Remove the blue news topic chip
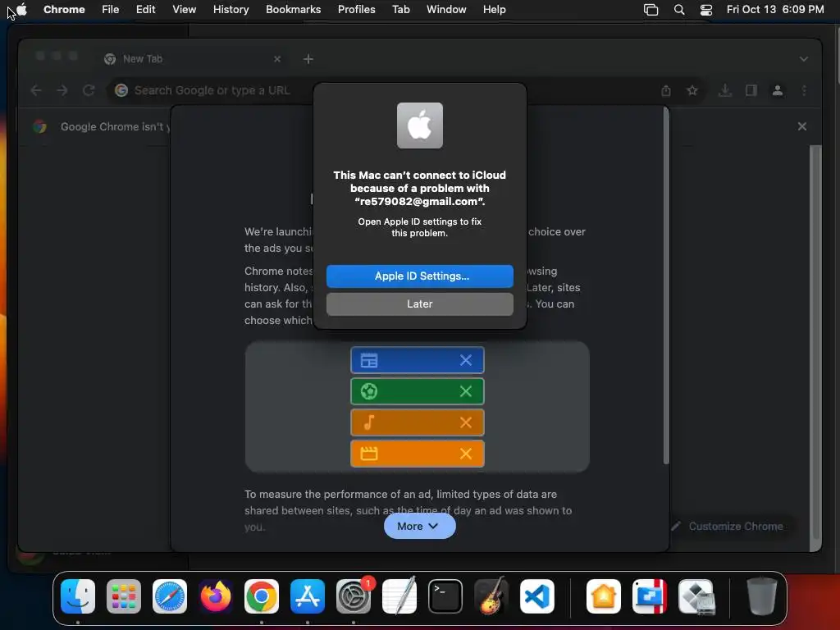 466,360
